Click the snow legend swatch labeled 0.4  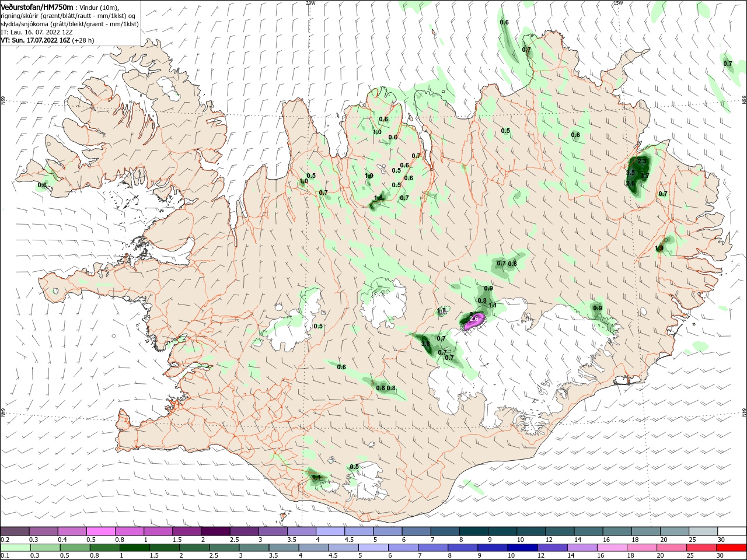pos(72,531)
